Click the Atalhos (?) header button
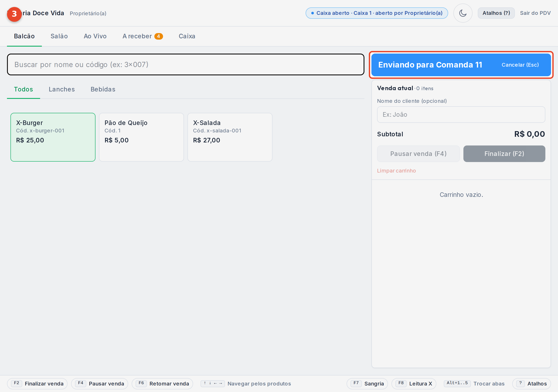This screenshot has width=558, height=392. 496,13
